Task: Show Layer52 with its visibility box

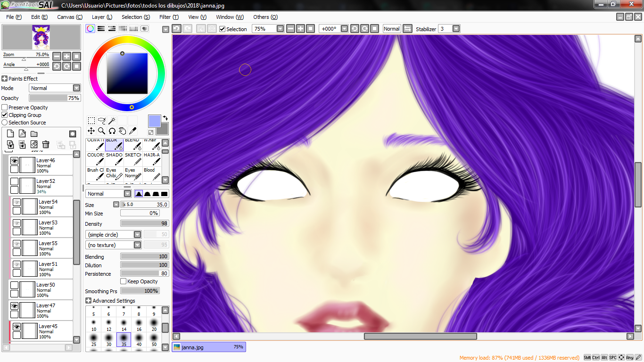Action: (x=15, y=181)
